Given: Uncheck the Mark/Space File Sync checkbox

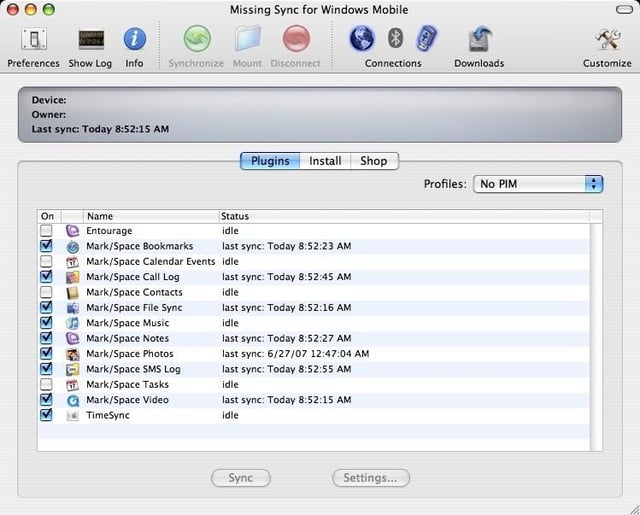Looking at the screenshot, I should (46, 307).
